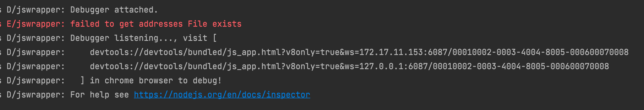Click the red E/jswrapper tag
The image size is (644, 110).
(35, 24)
